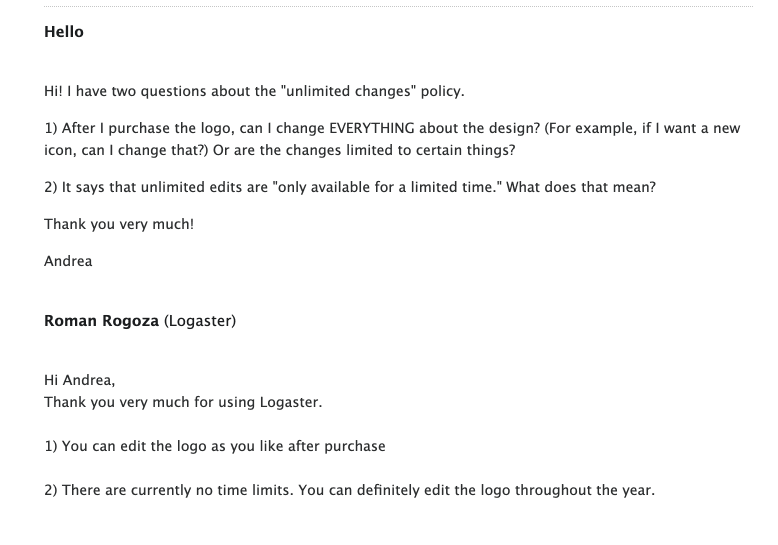Click answer 1 about editing the logo after purchase
This screenshot has height=545, width=778.
(x=215, y=446)
